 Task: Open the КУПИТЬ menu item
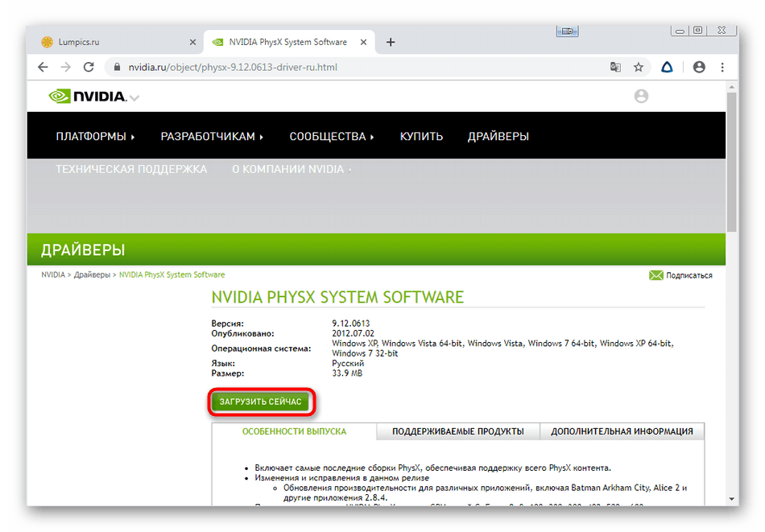[x=421, y=137]
